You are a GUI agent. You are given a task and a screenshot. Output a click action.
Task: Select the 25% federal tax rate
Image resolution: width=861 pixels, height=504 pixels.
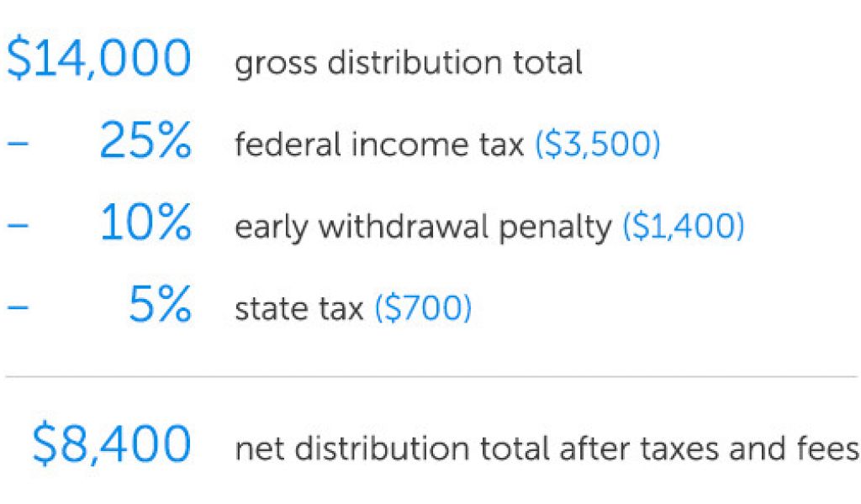[x=145, y=144]
